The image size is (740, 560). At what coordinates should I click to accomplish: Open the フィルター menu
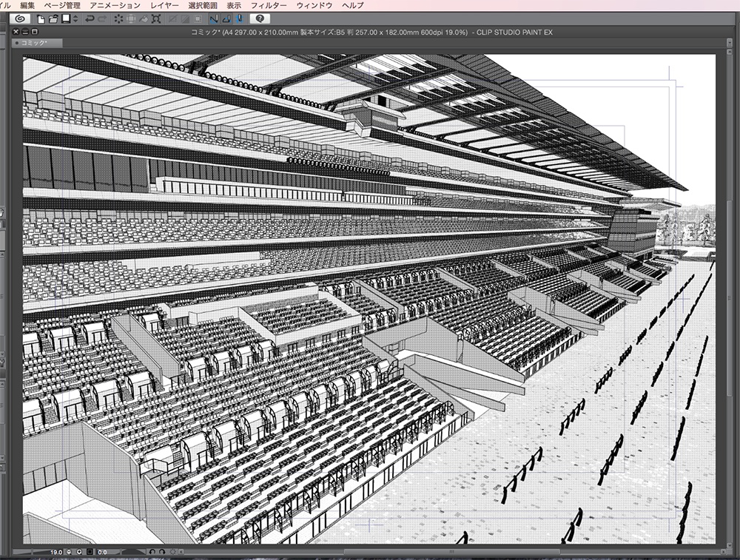click(x=269, y=5)
